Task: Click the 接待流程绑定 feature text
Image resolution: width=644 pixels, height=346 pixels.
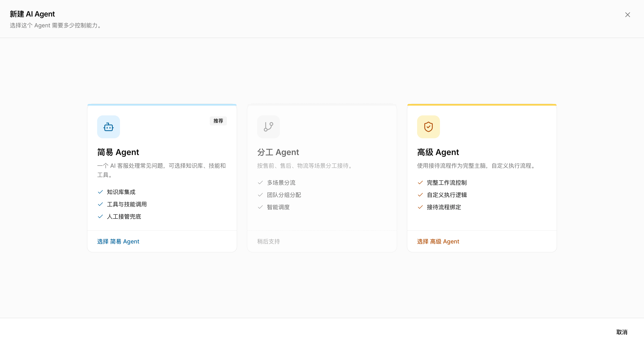Action: (444, 207)
